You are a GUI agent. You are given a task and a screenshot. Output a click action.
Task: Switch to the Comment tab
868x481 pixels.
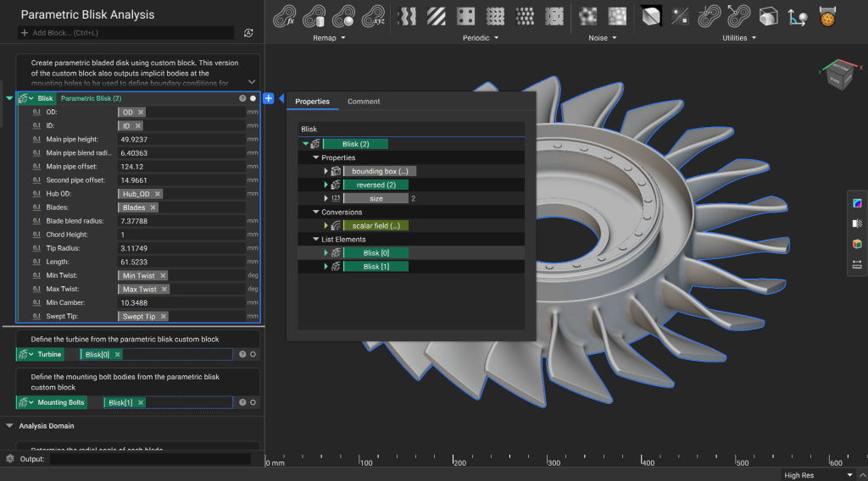tap(364, 102)
